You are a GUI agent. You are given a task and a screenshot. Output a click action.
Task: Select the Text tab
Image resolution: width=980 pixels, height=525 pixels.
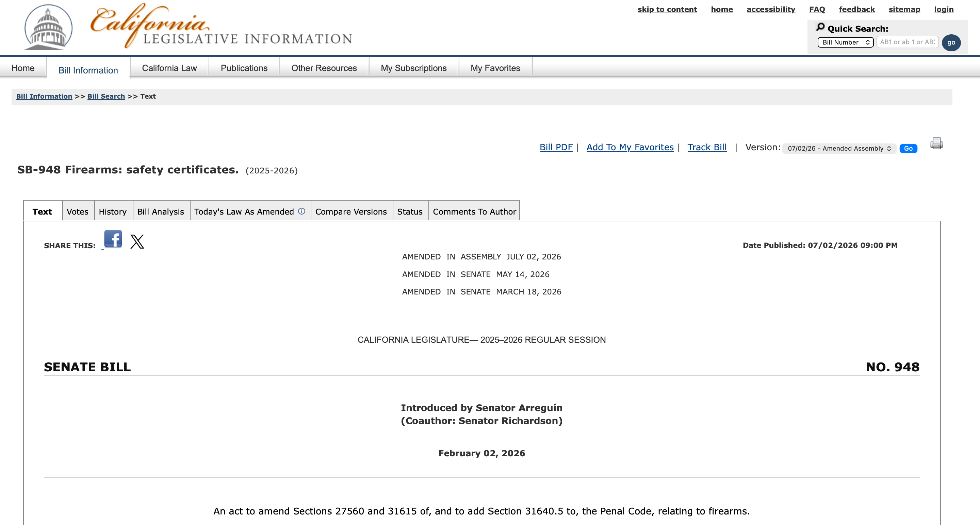42,211
